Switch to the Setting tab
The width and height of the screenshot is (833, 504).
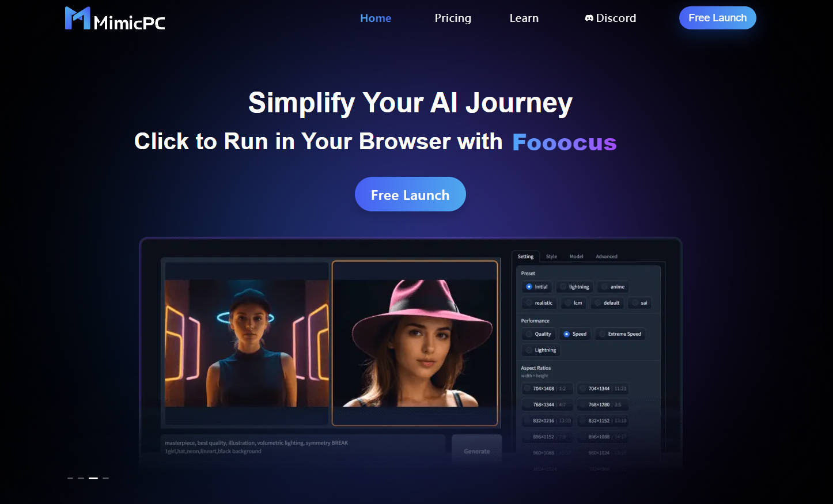(525, 256)
